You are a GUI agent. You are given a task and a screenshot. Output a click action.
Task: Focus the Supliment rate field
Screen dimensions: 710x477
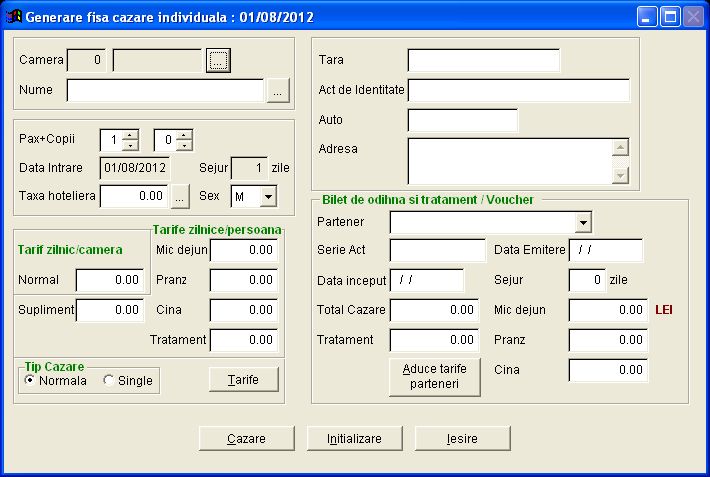point(110,310)
